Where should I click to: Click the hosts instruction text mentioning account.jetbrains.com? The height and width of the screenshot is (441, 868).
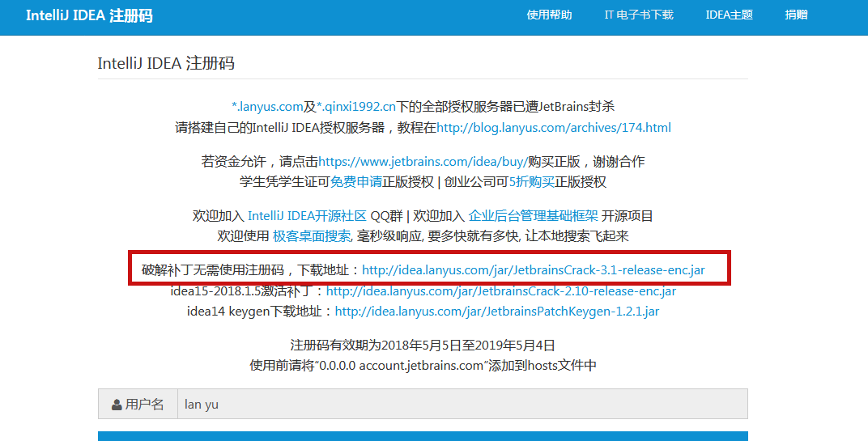tap(423, 366)
